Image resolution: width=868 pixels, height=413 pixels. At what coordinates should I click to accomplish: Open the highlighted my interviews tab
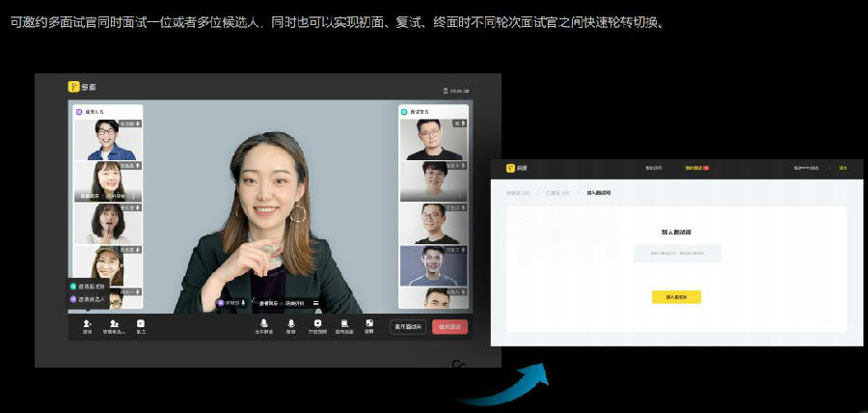click(x=696, y=168)
